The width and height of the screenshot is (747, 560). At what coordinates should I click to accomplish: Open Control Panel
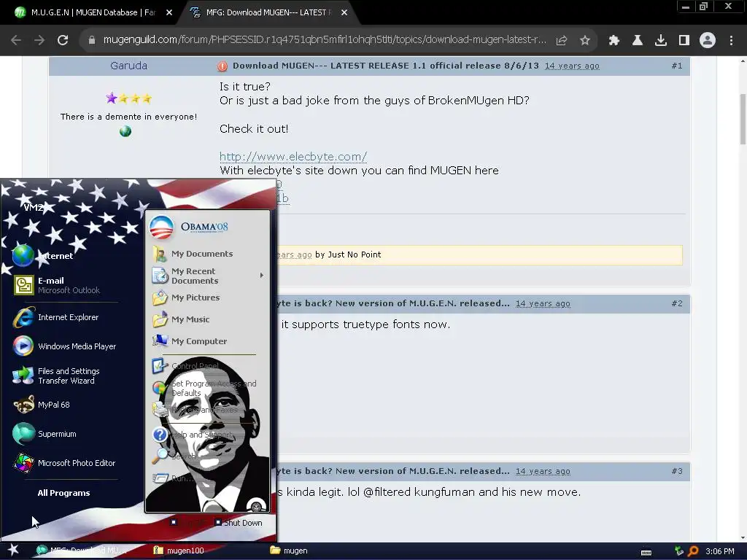tap(186, 366)
